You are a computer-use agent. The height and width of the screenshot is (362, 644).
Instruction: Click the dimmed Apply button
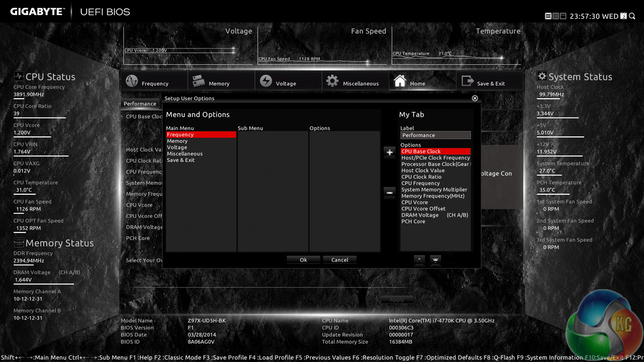(x=397, y=300)
